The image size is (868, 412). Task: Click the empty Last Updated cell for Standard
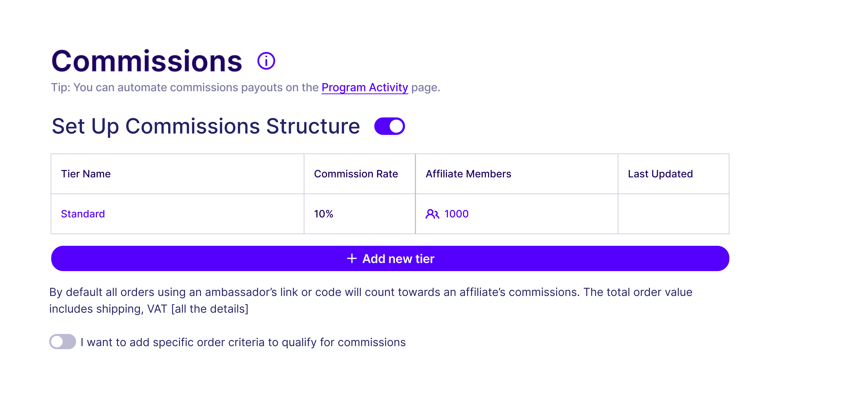pyautogui.click(x=673, y=214)
